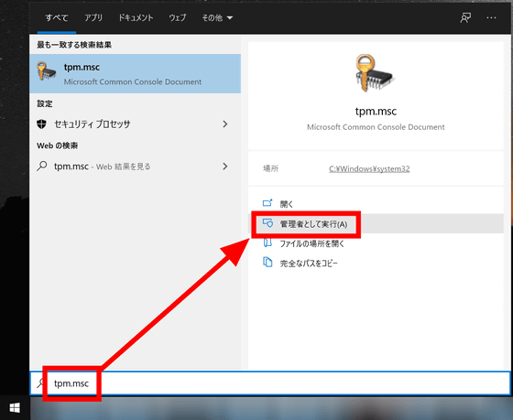Click the large tpm.msc icon in preview pane

(375, 73)
